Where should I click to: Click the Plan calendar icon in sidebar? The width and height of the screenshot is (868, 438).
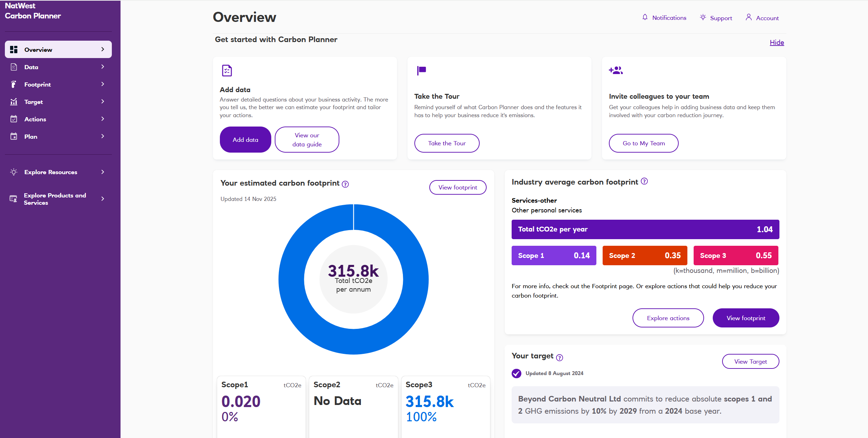[x=14, y=136]
